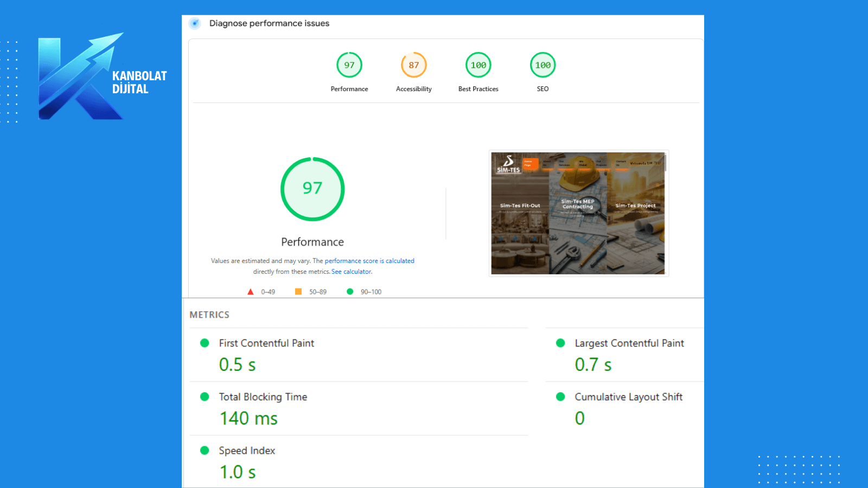Click the METRICS section heading
The image size is (868, 488).
[x=209, y=314]
